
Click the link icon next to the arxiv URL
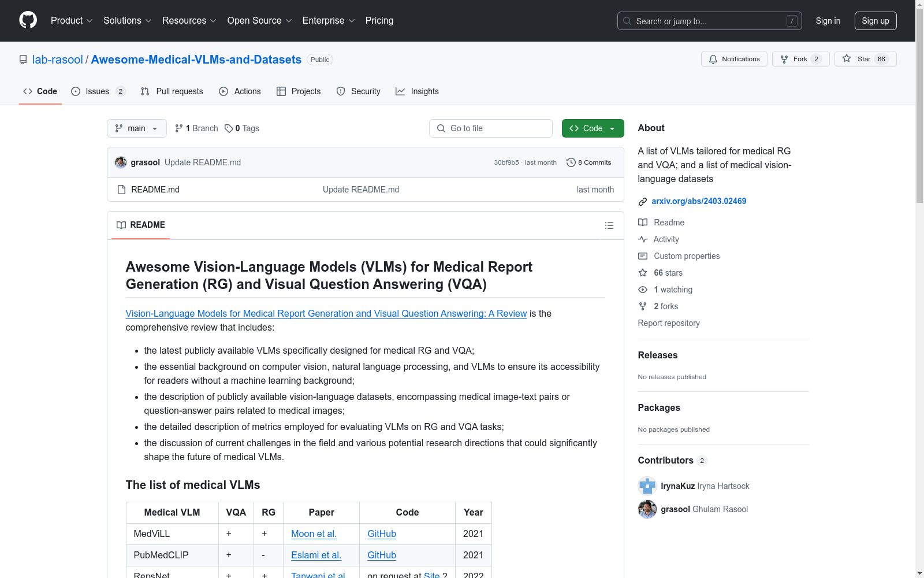[x=643, y=201]
